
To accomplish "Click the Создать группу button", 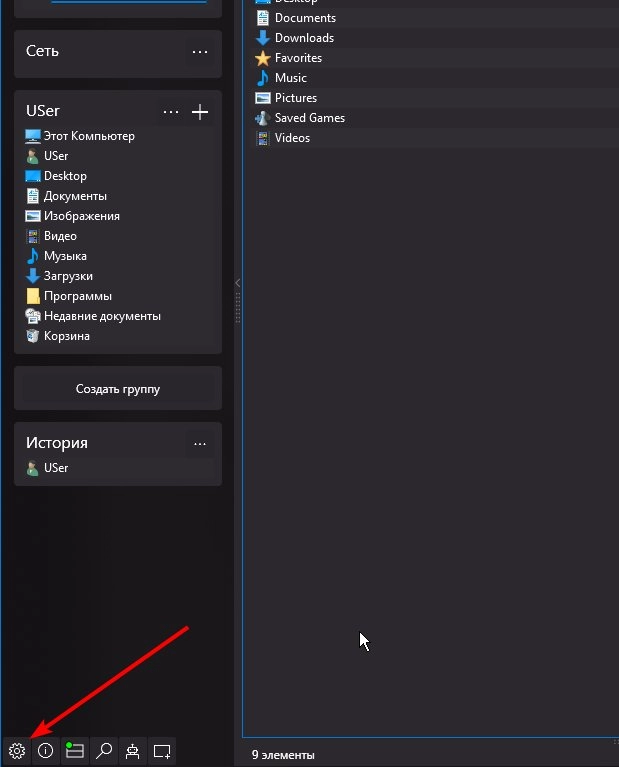I will coord(118,388).
